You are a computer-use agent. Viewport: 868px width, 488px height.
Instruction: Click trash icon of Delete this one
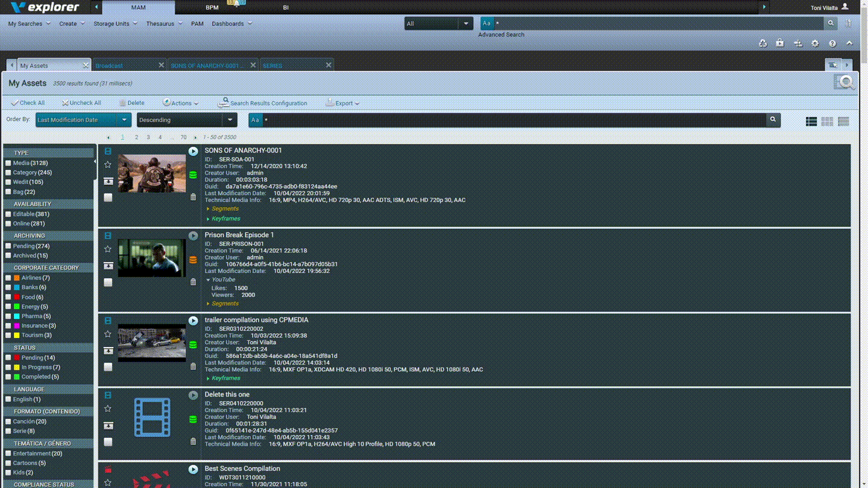pos(193,441)
